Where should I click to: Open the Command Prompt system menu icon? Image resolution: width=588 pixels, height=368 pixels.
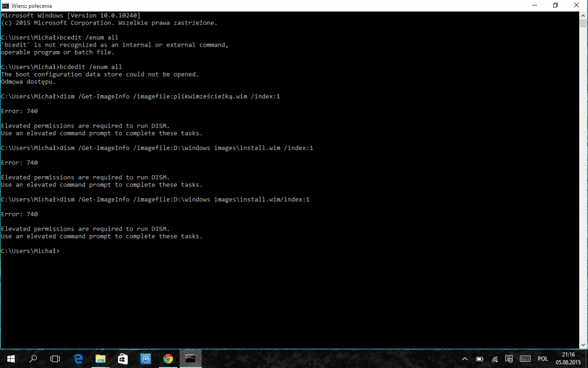(x=5, y=5)
